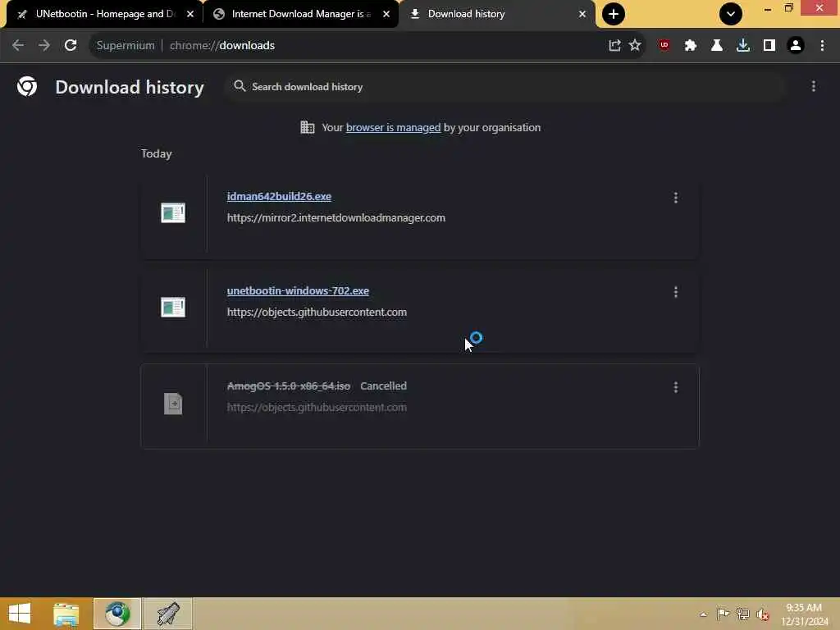Click the idman642build26.exe file icon
This screenshot has height=630, width=840.
[173, 212]
